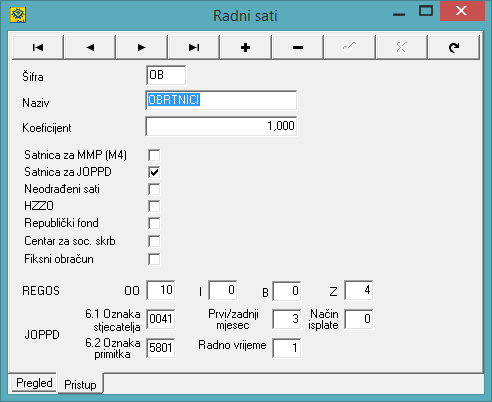Select the Radno vrijeme input box
492x402 pixels.
[x=287, y=348]
